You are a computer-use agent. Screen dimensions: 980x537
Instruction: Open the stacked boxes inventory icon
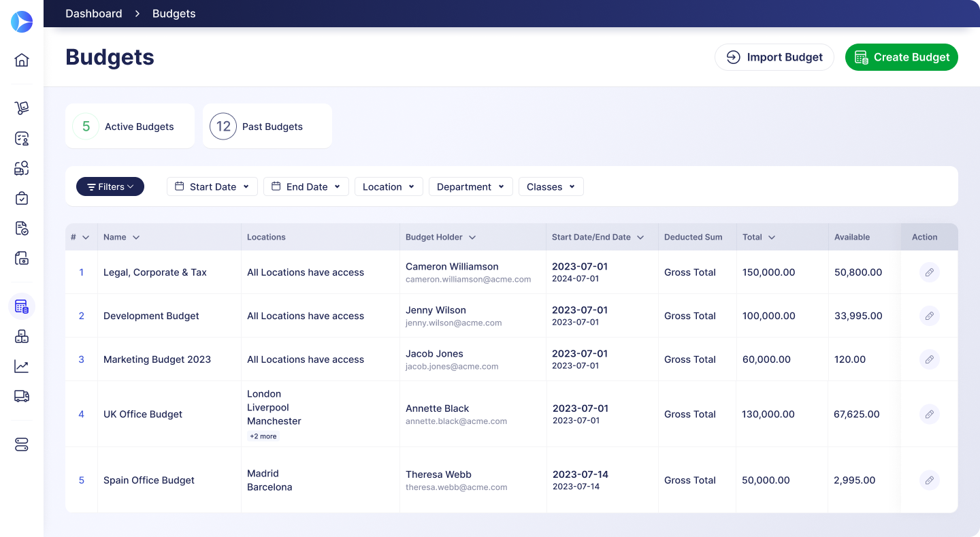point(22,336)
